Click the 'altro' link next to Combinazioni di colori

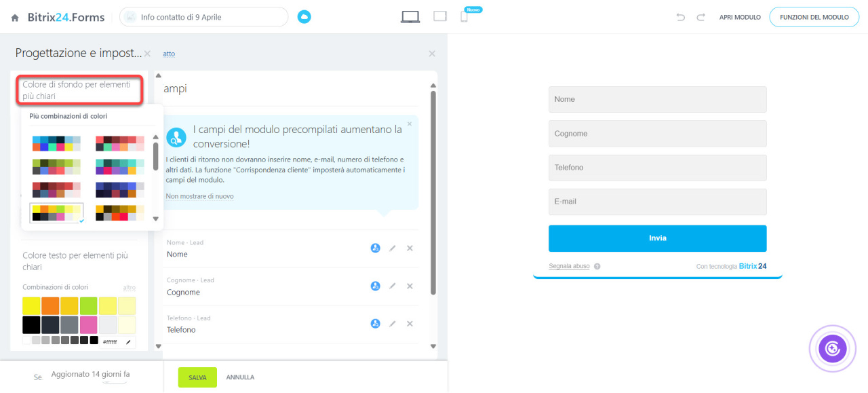tap(129, 288)
